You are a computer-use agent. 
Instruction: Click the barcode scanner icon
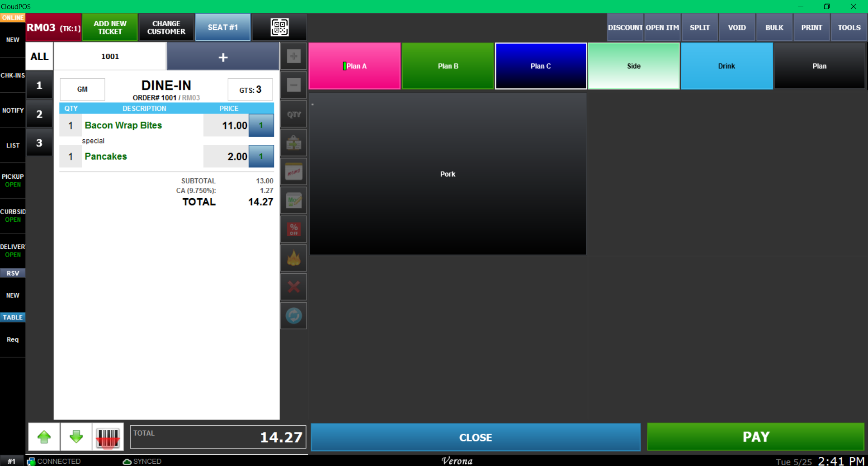pyautogui.click(x=108, y=437)
